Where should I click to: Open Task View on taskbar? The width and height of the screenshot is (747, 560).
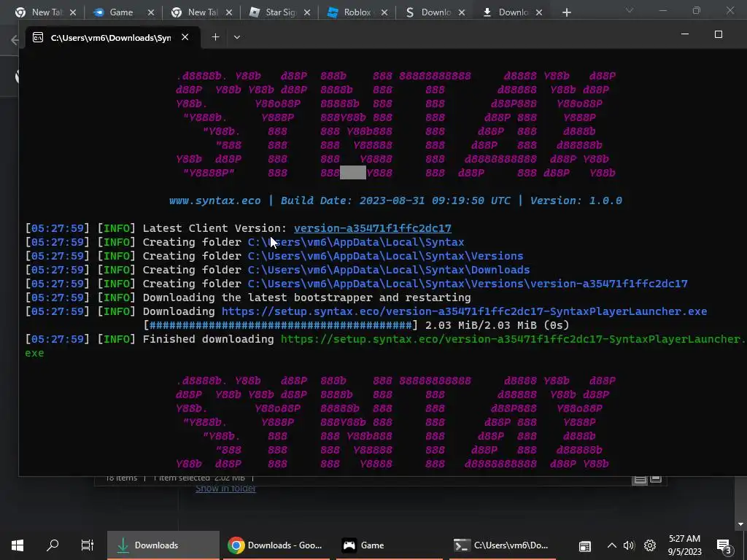tap(88, 545)
